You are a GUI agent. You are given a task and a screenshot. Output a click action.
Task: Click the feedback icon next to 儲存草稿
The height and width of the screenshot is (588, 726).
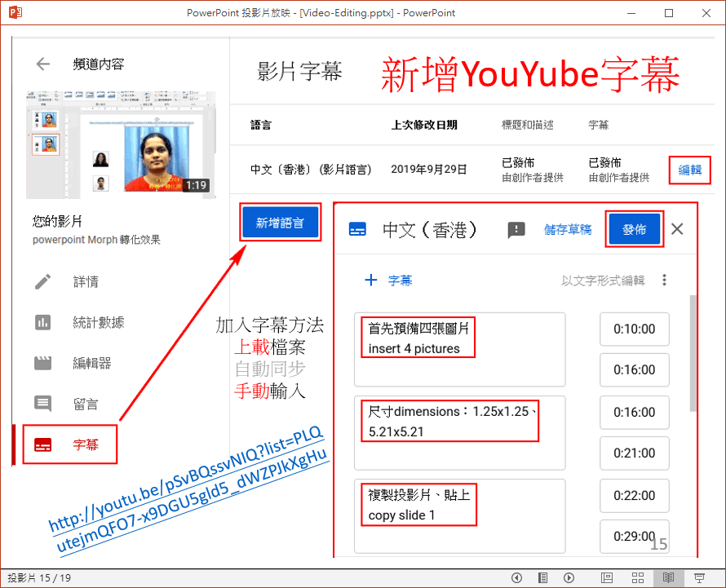coord(516,230)
